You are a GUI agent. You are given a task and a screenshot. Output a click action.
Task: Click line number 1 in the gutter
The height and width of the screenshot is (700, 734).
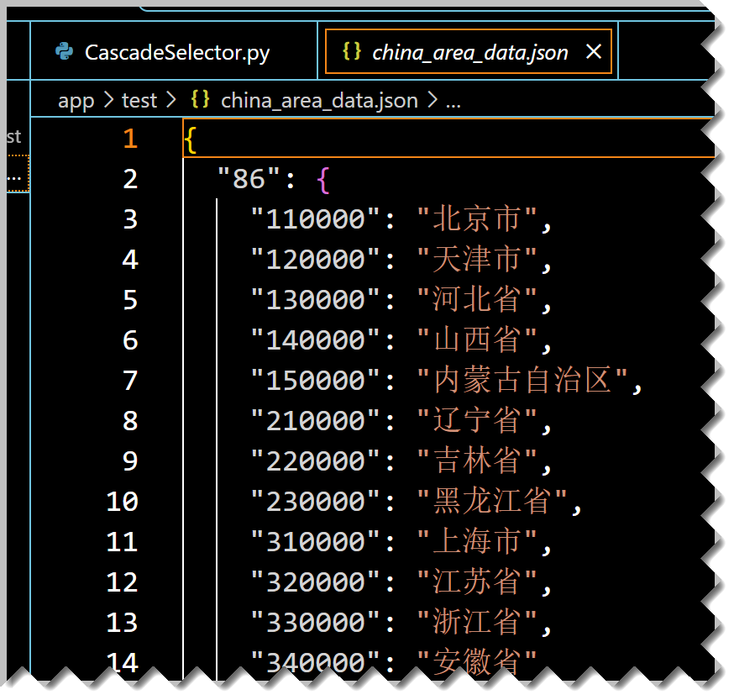pos(129,139)
